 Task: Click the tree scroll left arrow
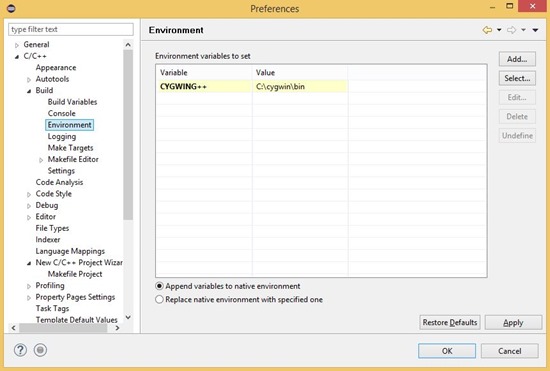tap(13, 328)
